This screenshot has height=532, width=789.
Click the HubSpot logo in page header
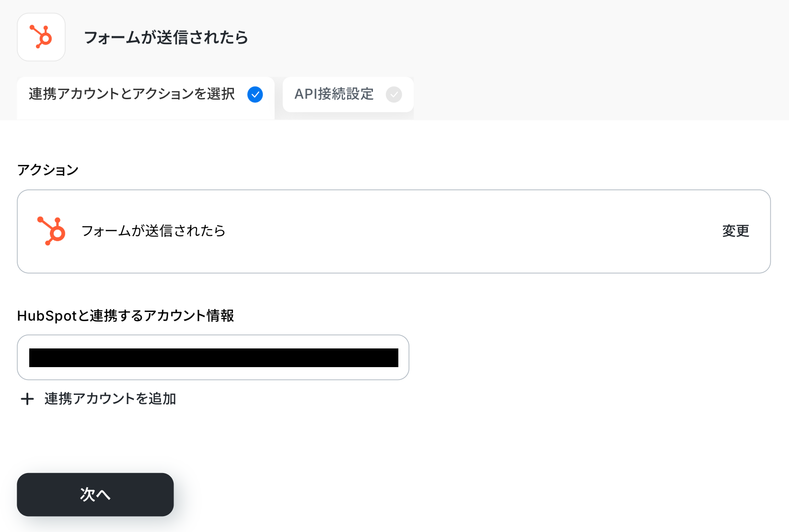(x=41, y=37)
